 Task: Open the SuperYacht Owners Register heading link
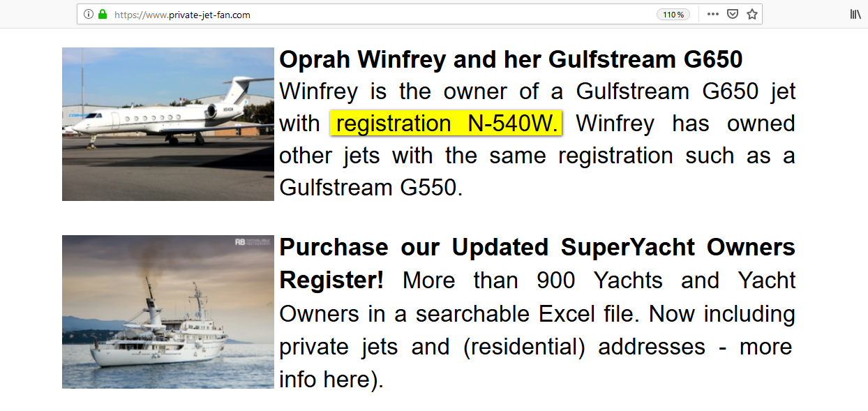[x=537, y=264]
